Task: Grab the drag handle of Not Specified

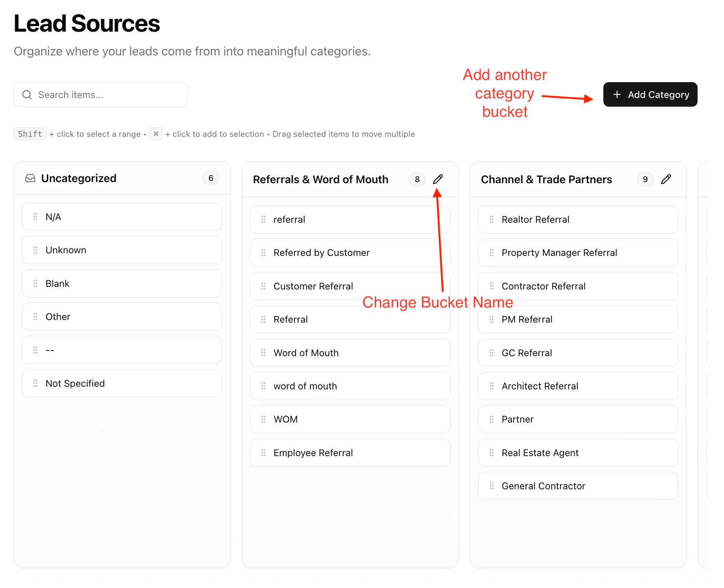Action: (x=35, y=383)
